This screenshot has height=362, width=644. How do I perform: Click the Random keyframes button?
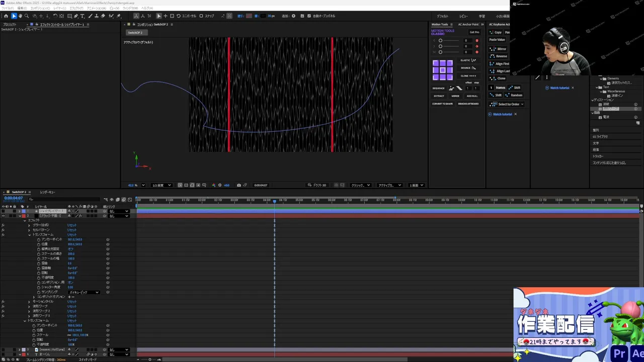[x=514, y=95]
